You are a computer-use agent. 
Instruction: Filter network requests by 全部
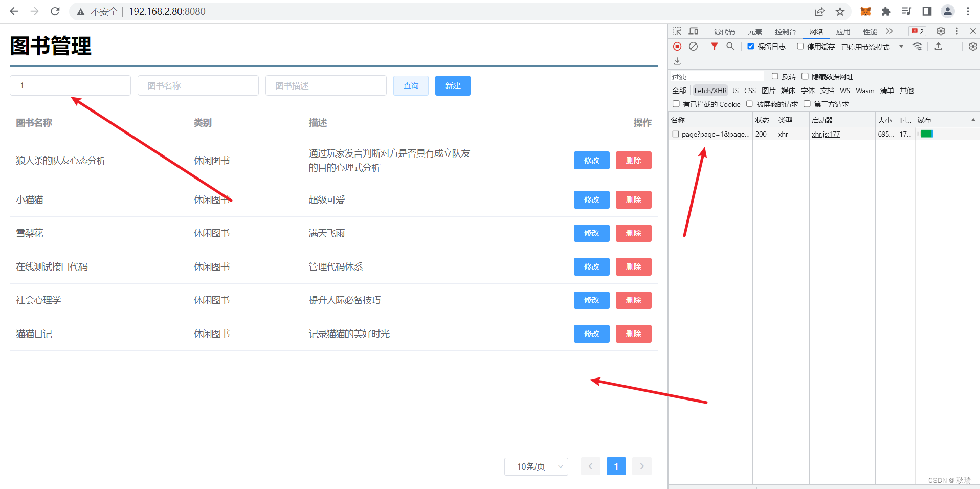point(679,91)
